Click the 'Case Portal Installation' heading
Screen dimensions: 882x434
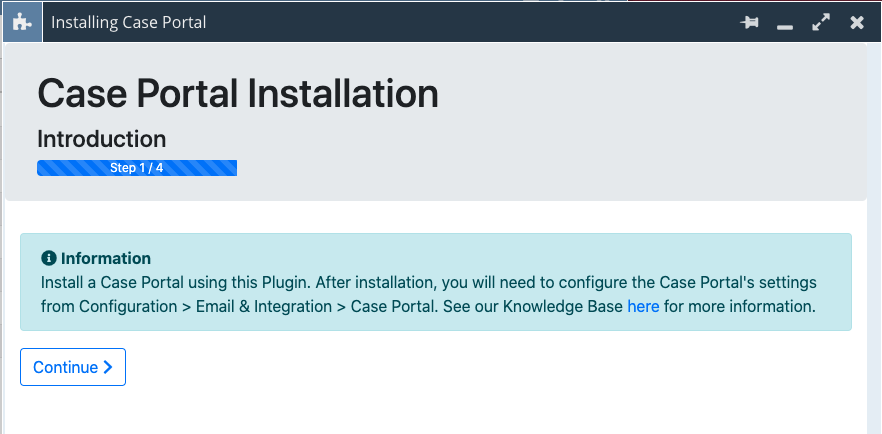click(x=237, y=94)
